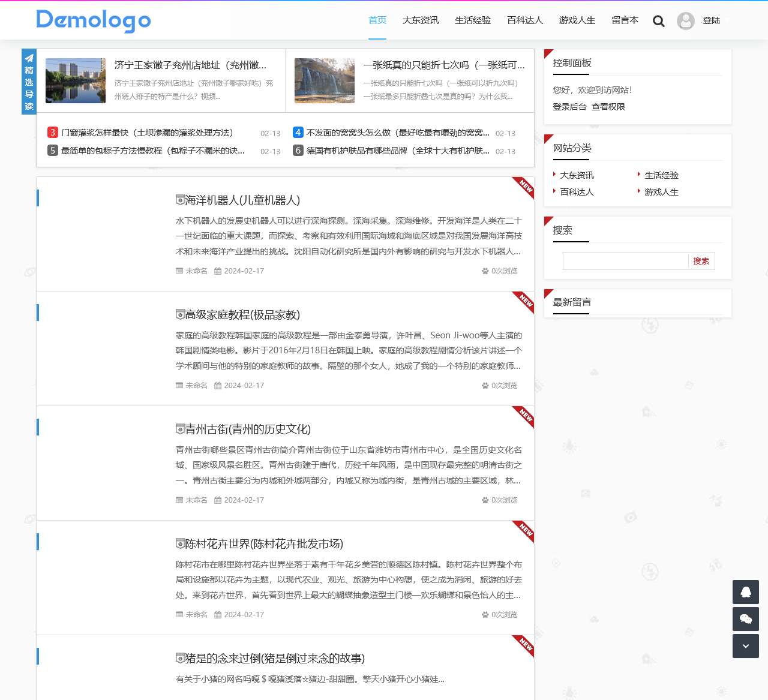Click inside the sidebar search input field

[x=625, y=261]
